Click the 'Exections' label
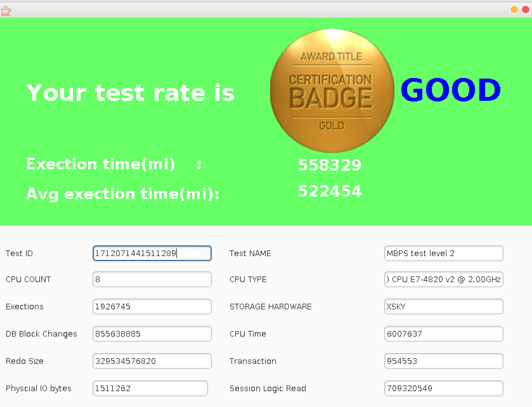The height and width of the screenshot is (407, 532). [25, 307]
